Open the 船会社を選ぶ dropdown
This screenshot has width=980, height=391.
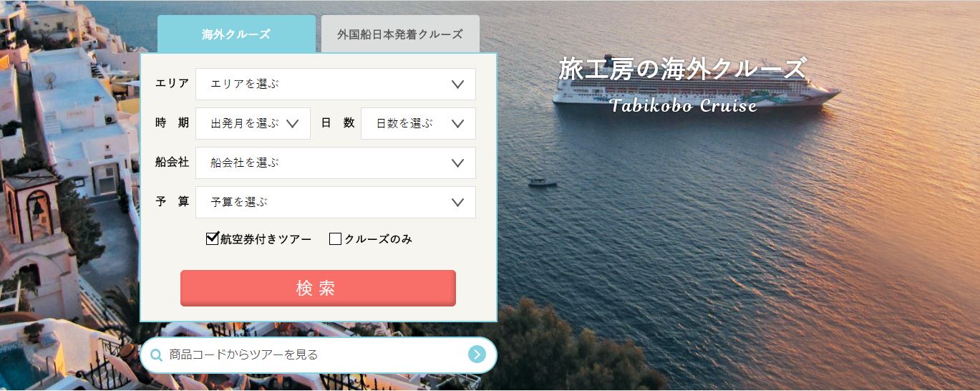pyautogui.click(x=336, y=163)
